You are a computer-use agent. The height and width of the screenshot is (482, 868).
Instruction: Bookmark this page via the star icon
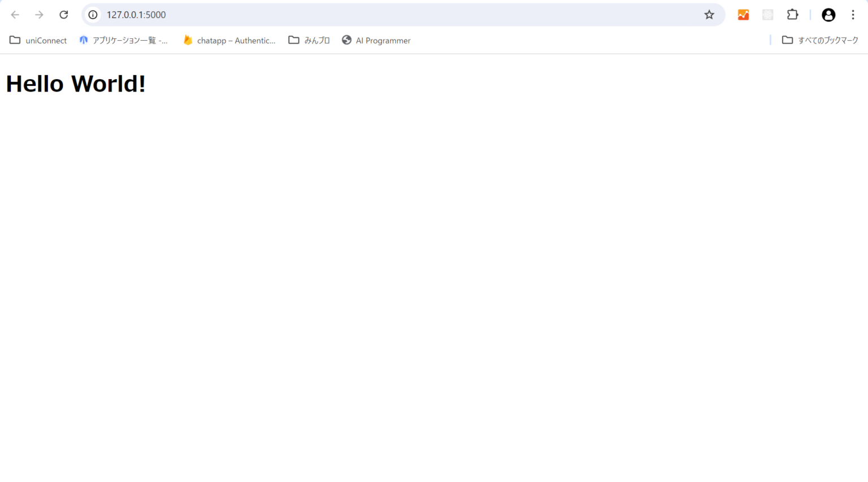coord(709,15)
